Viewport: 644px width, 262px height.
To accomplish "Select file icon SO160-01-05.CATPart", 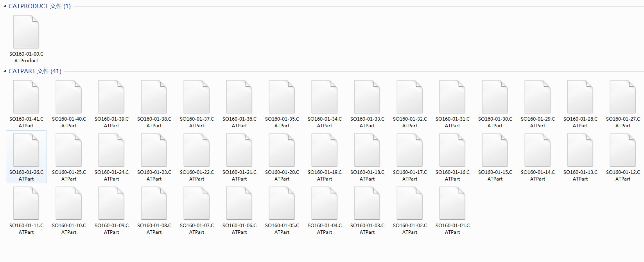I will coord(282,203).
